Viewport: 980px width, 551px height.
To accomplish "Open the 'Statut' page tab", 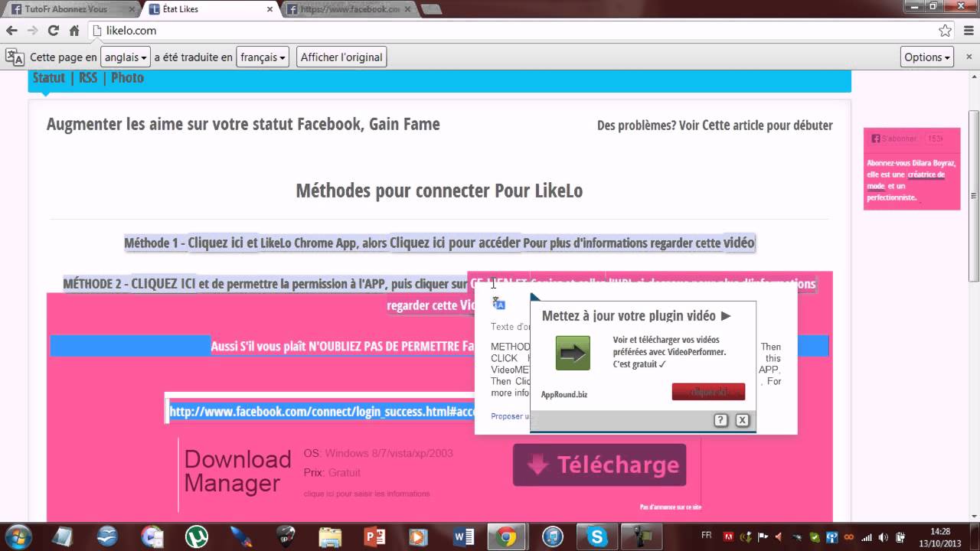I will [49, 77].
